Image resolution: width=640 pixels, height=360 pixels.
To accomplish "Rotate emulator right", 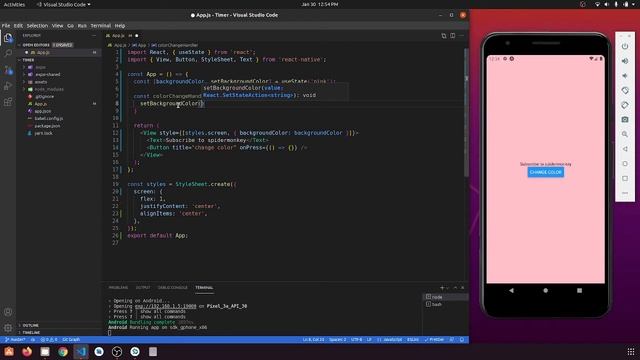I will pos(625,105).
